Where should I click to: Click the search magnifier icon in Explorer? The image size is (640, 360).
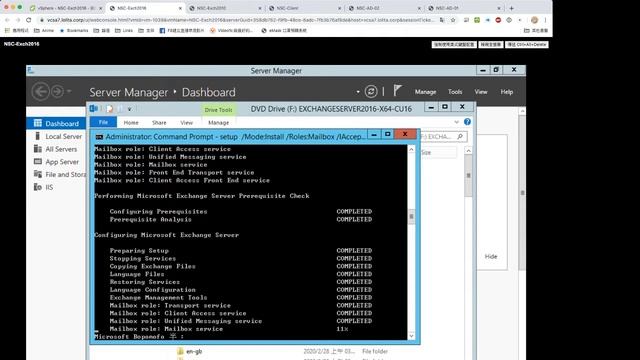tap(460, 136)
